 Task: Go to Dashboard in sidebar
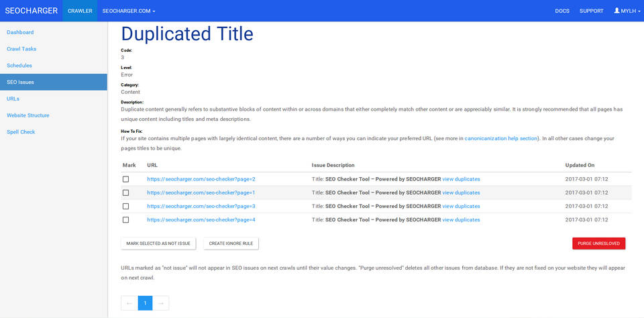pos(20,32)
